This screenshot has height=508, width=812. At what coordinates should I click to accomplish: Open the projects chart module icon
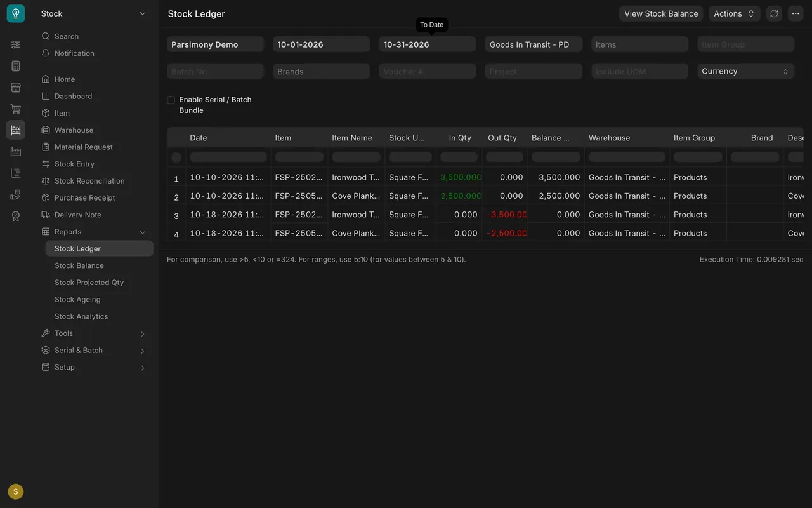(16, 173)
